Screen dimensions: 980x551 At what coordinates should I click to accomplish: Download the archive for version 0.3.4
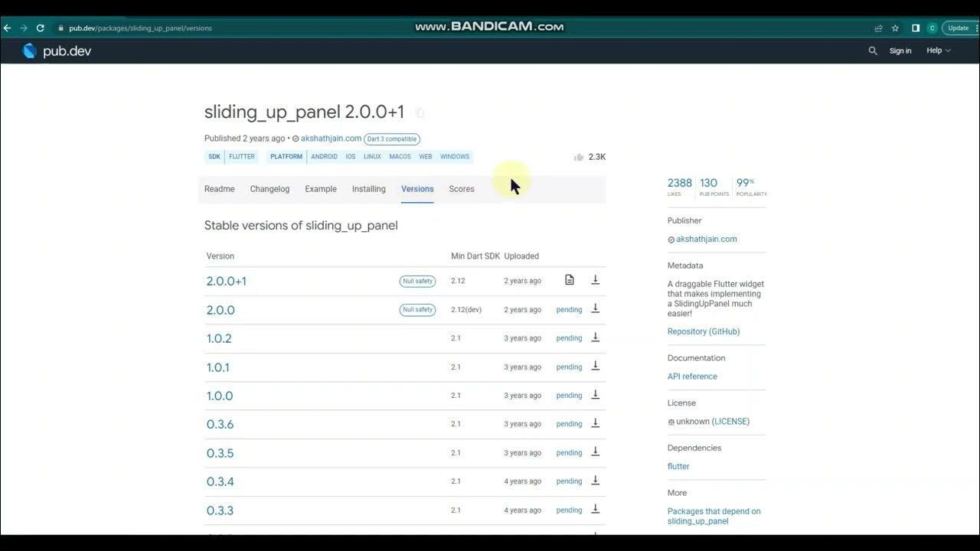click(x=595, y=481)
